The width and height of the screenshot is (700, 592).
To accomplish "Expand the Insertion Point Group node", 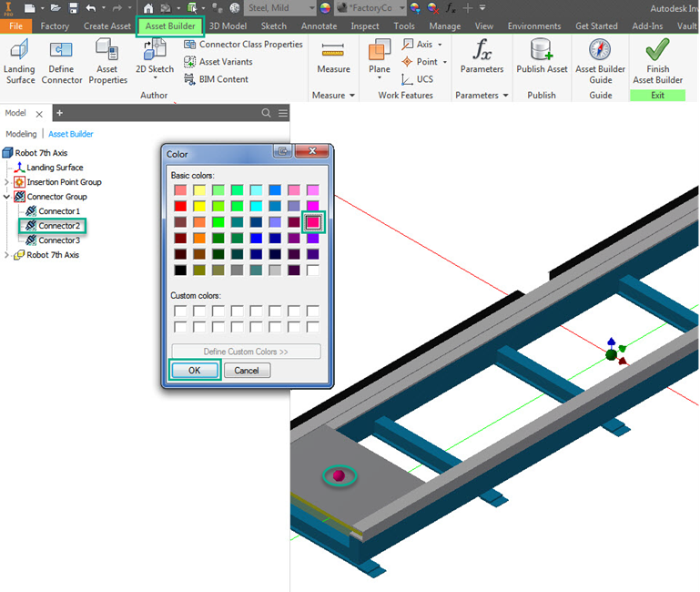I will (x=6, y=182).
